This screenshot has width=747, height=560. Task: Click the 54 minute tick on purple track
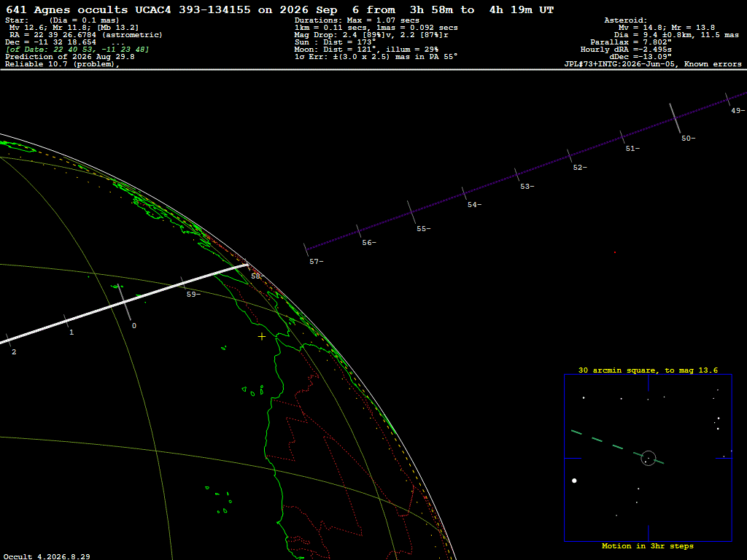[x=465, y=194]
